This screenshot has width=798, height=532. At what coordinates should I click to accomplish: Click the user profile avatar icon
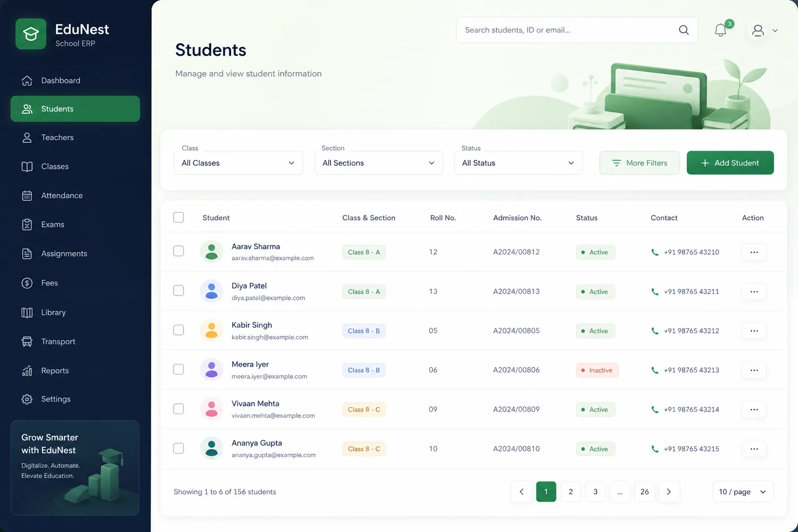coord(758,31)
